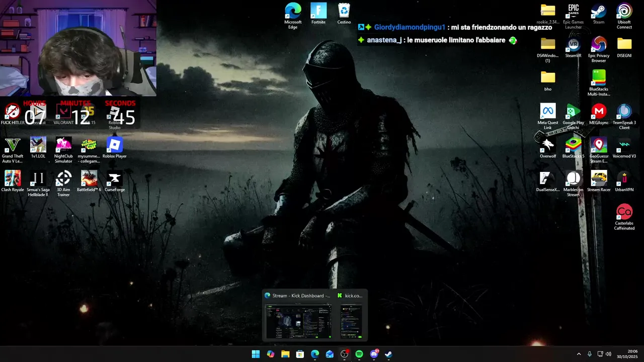Open the CurseForge desktop shortcut

(115, 182)
